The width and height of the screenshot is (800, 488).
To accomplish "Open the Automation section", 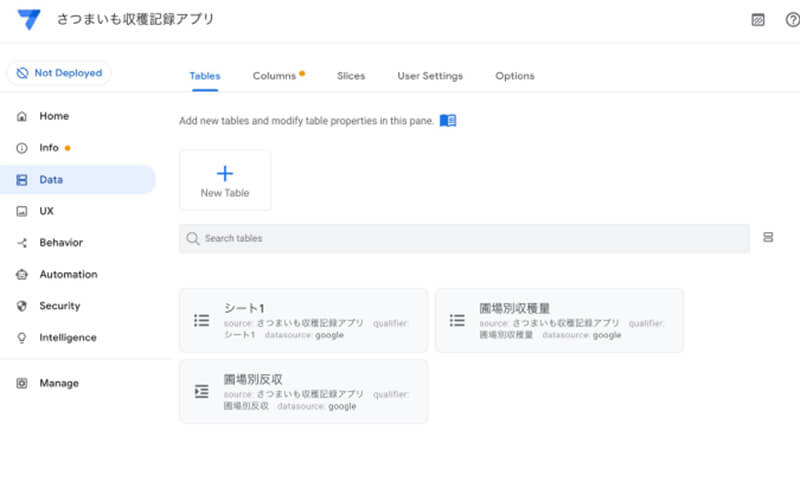I will pos(68,274).
